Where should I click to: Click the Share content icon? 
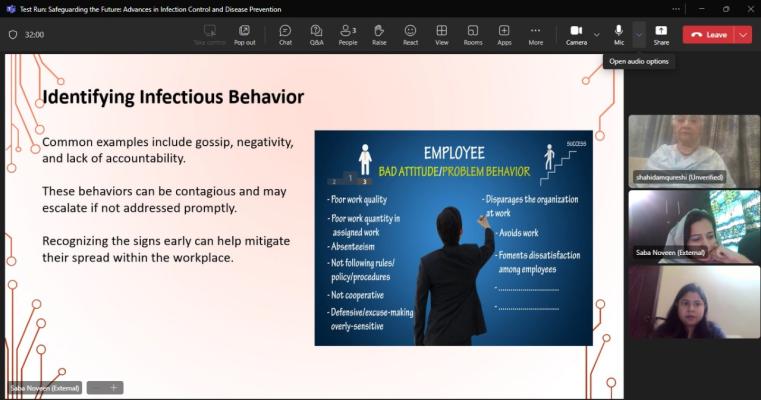pyautogui.click(x=661, y=34)
